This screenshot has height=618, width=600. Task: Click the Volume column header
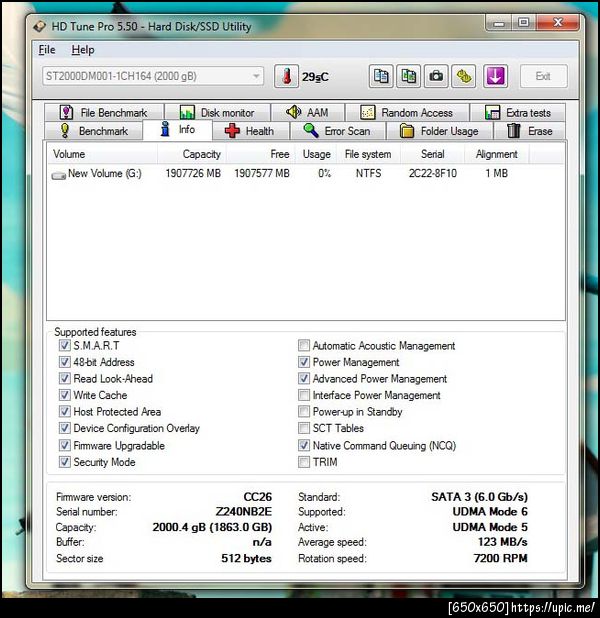[102, 154]
